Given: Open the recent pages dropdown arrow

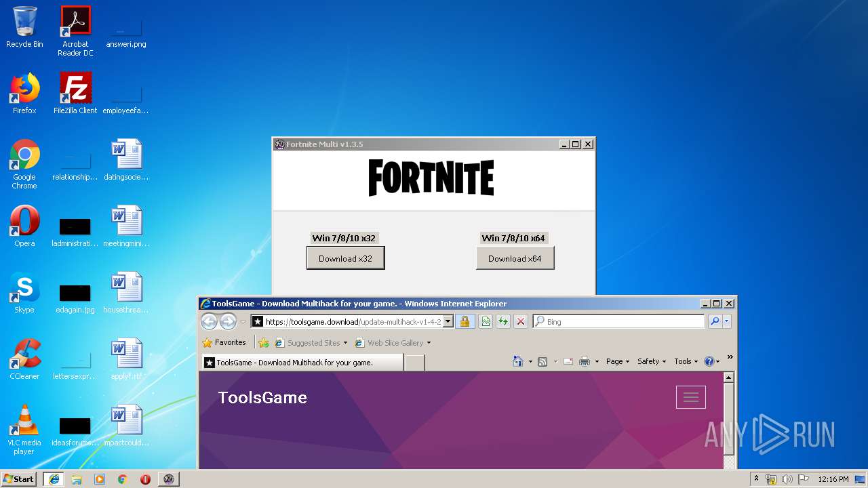Looking at the screenshot, I should (x=243, y=322).
